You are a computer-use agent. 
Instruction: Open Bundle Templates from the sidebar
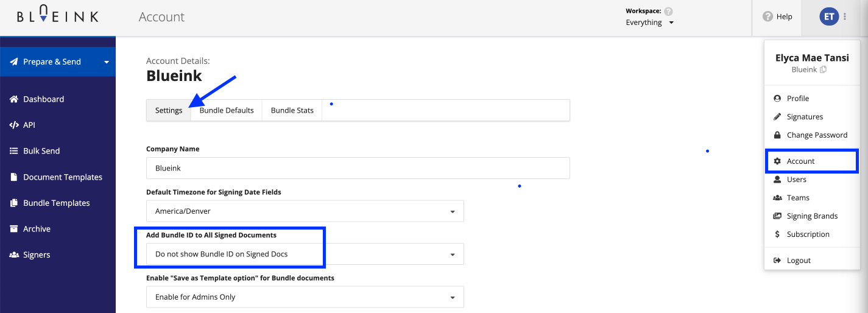(58, 203)
